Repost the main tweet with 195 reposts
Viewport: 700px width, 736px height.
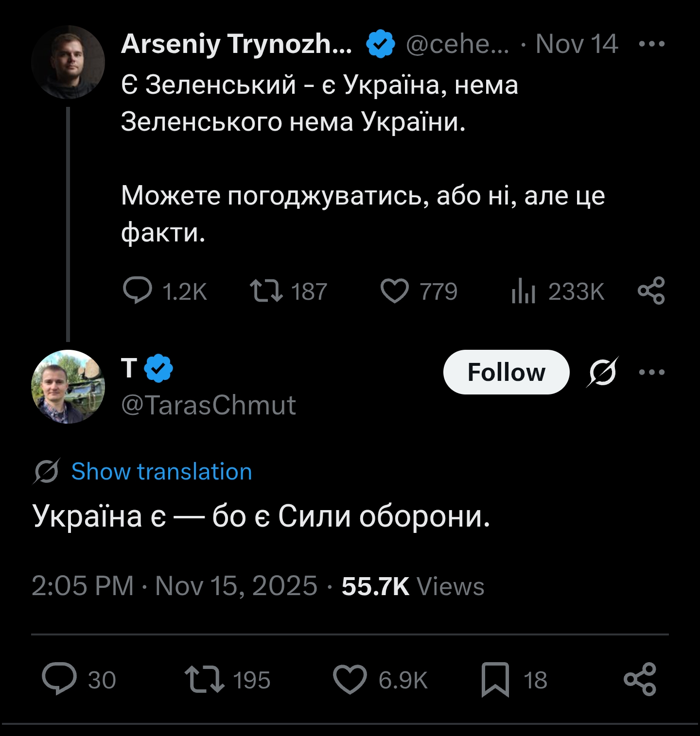pyautogui.click(x=205, y=679)
